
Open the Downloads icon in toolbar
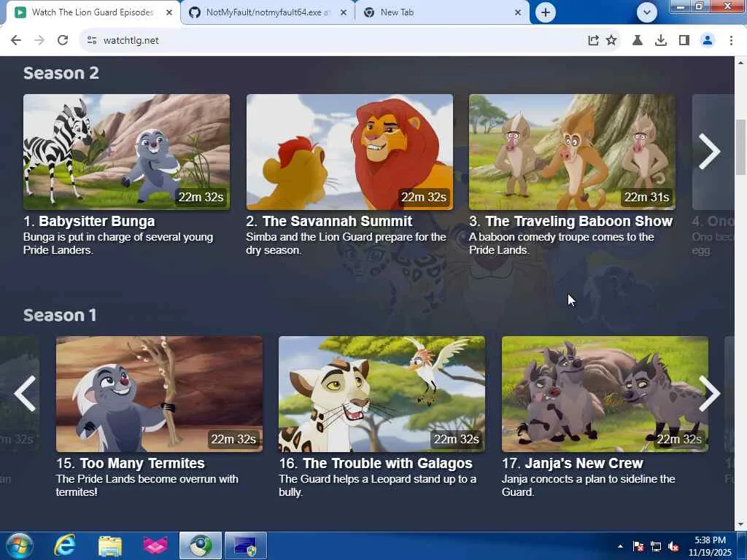pos(661,41)
